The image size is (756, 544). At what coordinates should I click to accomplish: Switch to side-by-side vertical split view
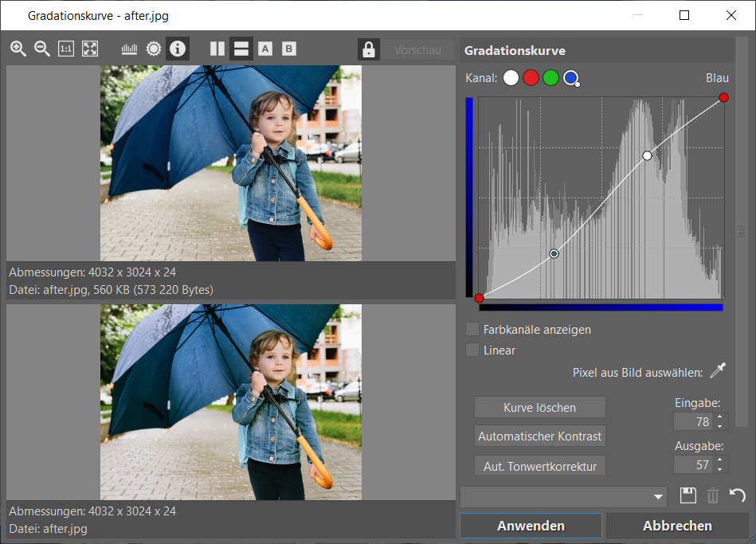(217, 49)
